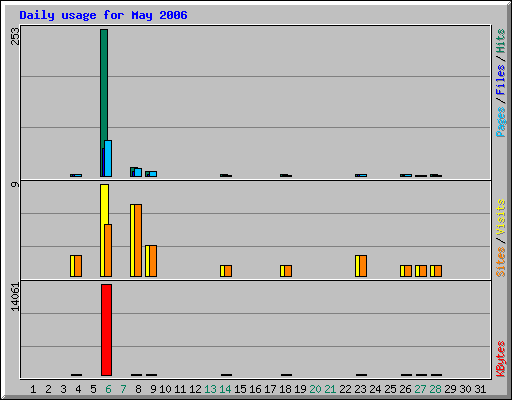Image resolution: width=512 pixels, height=400 pixels.
Task: Click the 'Sites' legend label
Action: click(501, 262)
